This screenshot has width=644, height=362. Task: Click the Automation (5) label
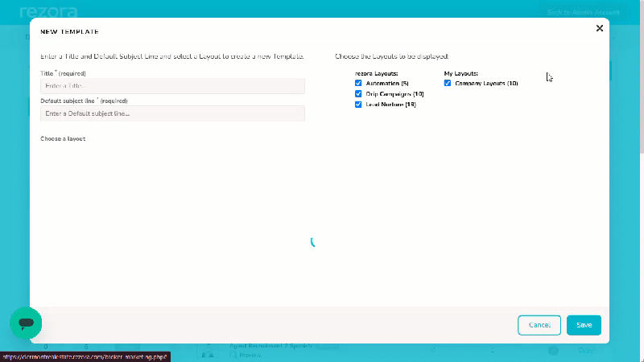387,84
